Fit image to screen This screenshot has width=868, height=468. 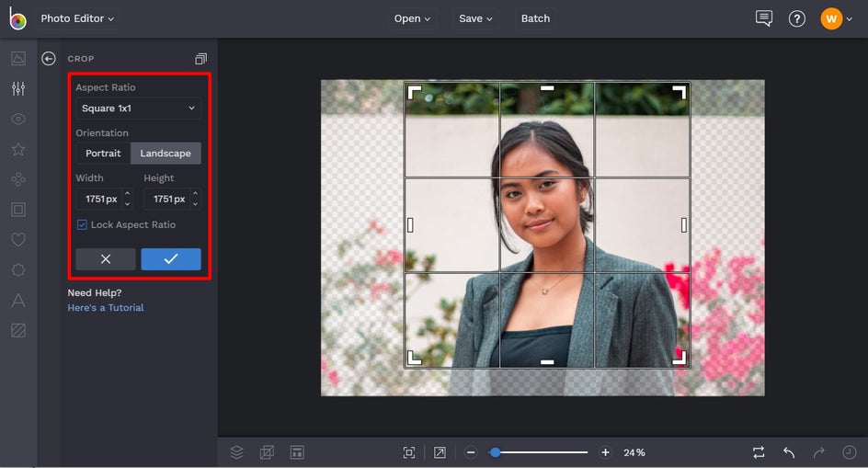(409, 452)
